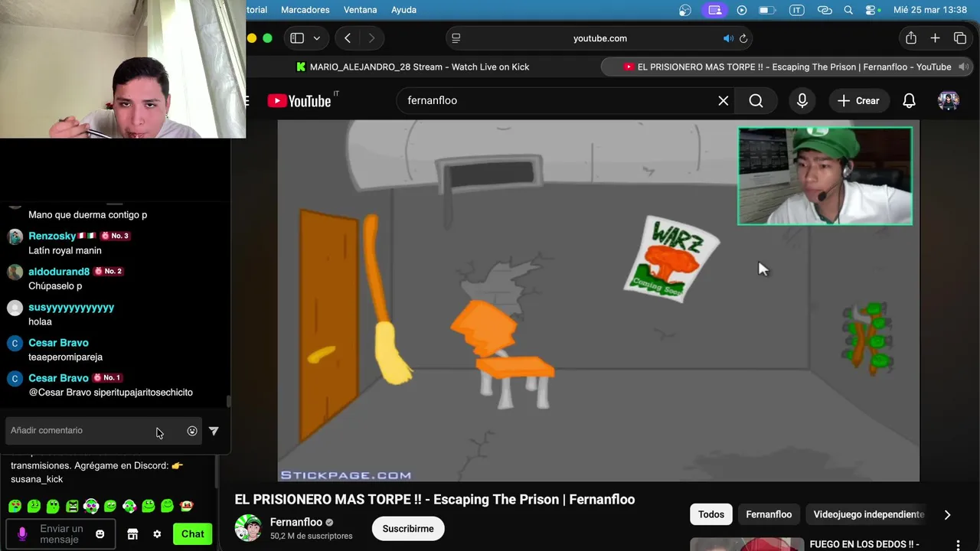Image resolution: width=980 pixels, height=551 pixels.
Task: Open the Kick chat shop icon
Action: tap(132, 534)
